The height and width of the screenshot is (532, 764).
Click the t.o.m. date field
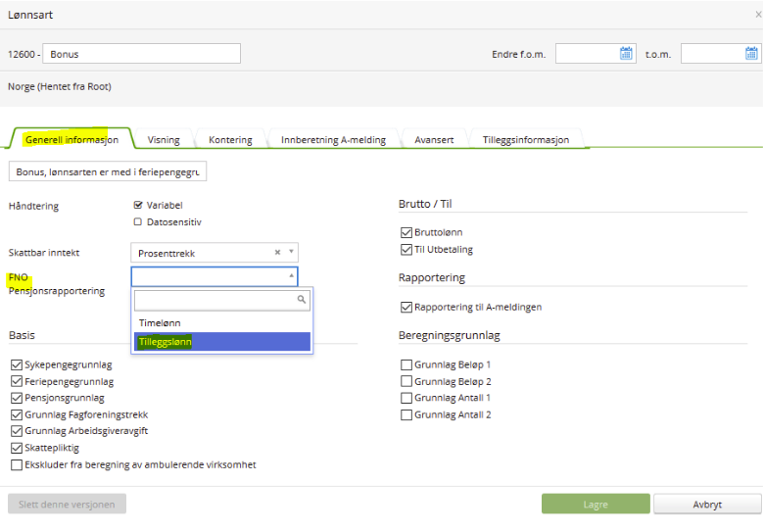[721, 54]
